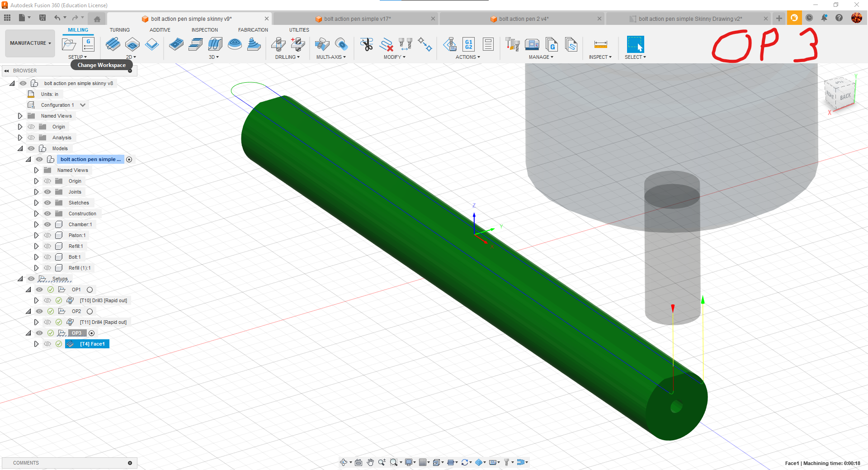Open the Drilling tool
Viewport: 868px width, 470px height.
[x=278, y=44]
